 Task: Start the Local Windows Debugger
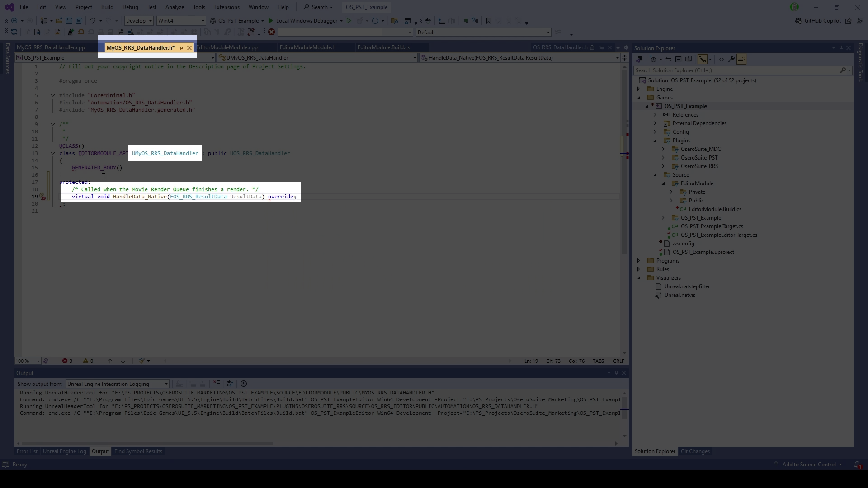pos(305,21)
